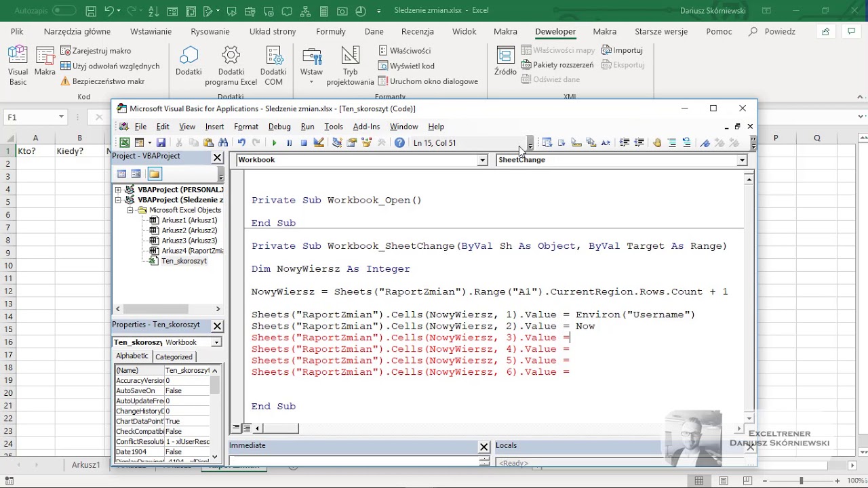
Task: Switch to Categorized properties tab
Action: (174, 357)
